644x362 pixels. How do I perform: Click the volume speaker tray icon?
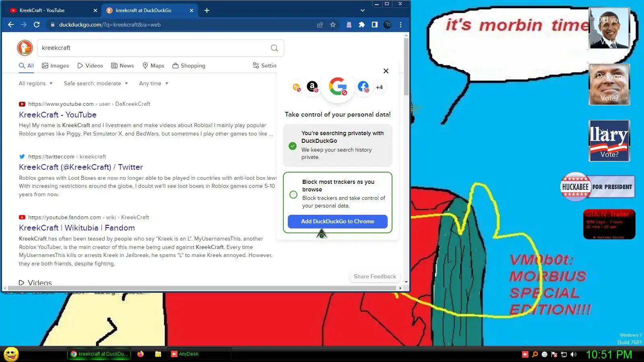[574, 354]
